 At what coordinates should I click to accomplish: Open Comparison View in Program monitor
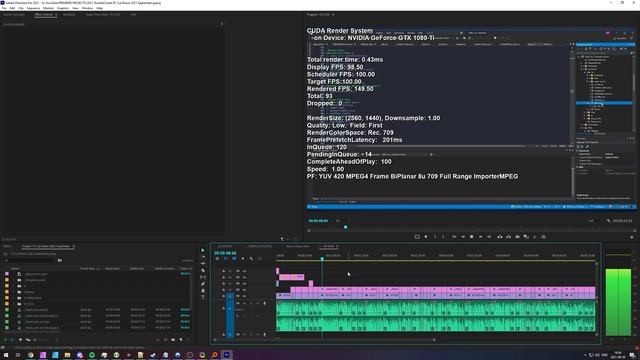pyautogui.click(x=527, y=237)
